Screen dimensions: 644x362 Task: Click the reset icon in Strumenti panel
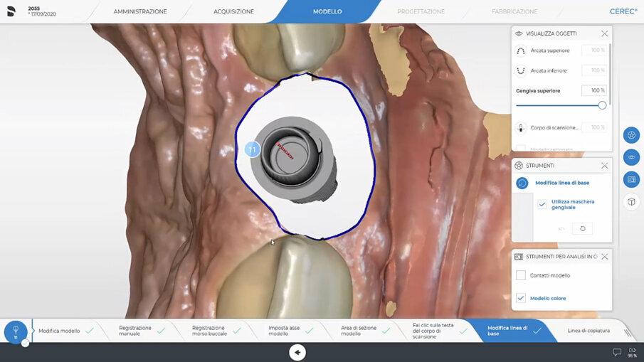click(582, 228)
